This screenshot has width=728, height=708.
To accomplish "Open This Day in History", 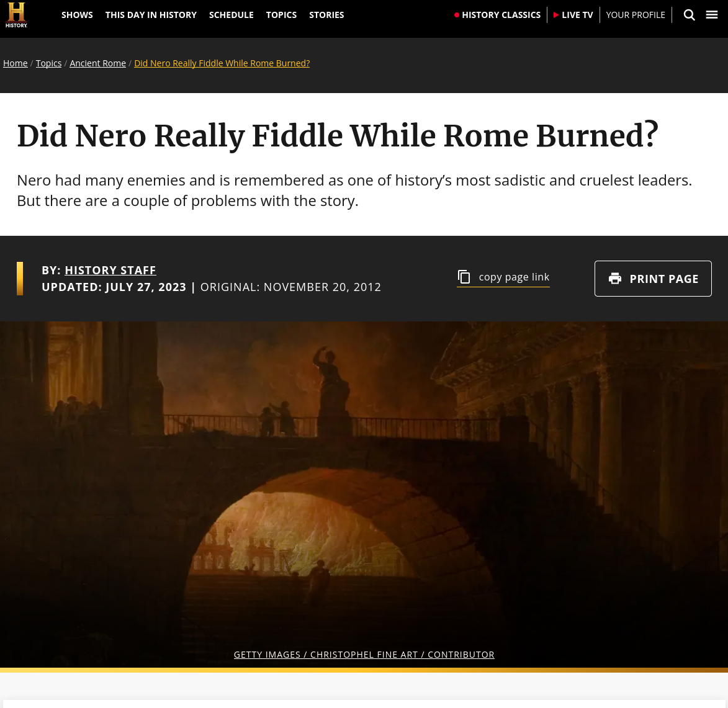I will point(151,15).
